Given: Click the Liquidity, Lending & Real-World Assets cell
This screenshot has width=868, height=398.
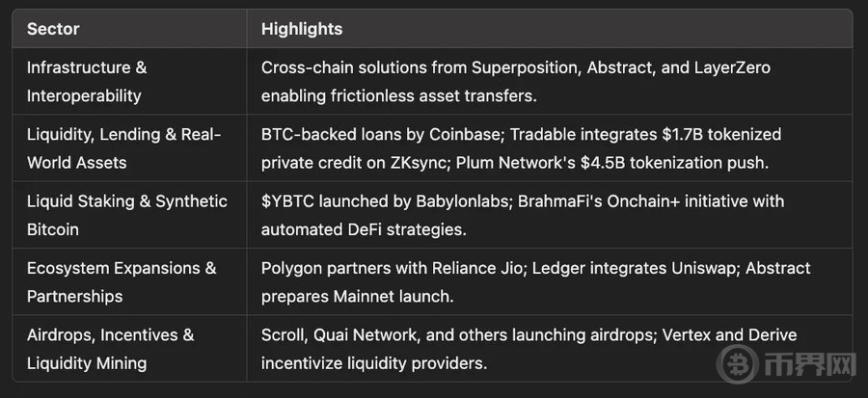Looking at the screenshot, I should coord(129,148).
